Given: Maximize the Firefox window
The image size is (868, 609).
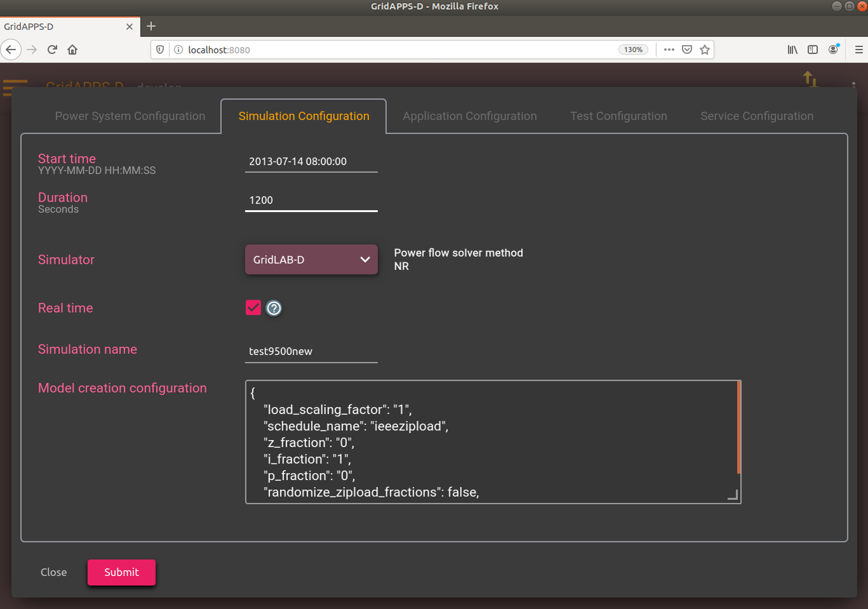Looking at the screenshot, I should click(x=850, y=6).
